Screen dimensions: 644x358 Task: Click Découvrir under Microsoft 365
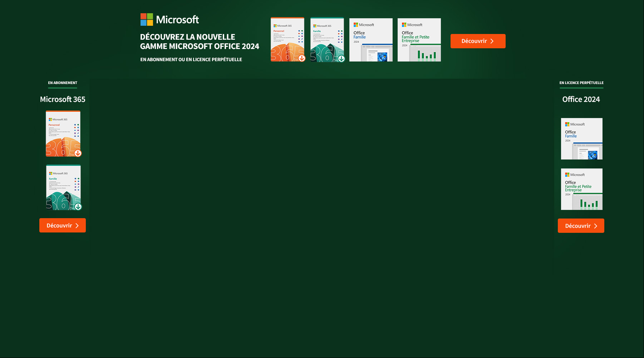(63, 225)
